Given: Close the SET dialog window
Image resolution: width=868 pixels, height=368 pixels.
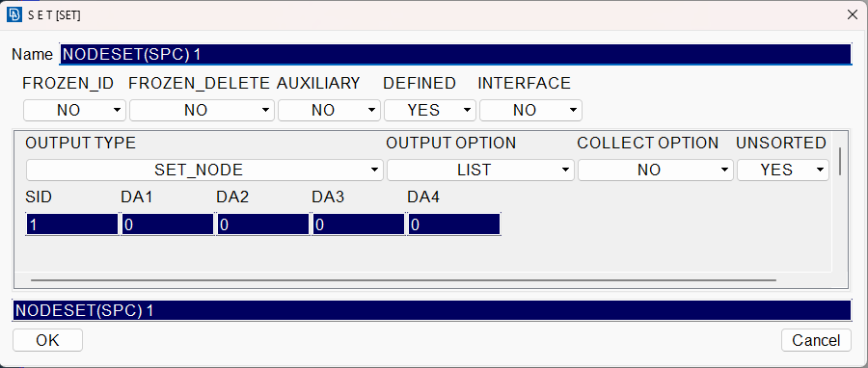Looking at the screenshot, I should pos(853,14).
